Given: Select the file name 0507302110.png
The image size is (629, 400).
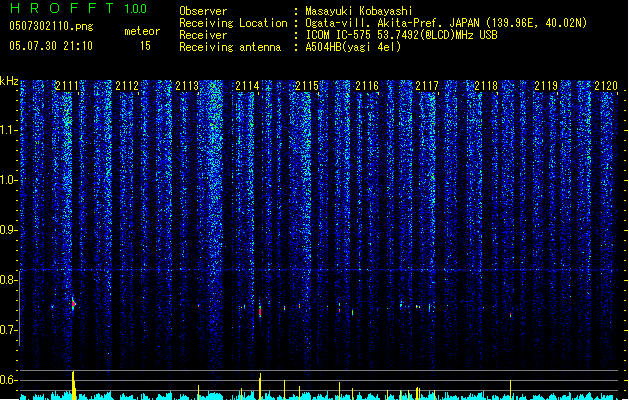Looking at the screenshot, I should 51,26.
